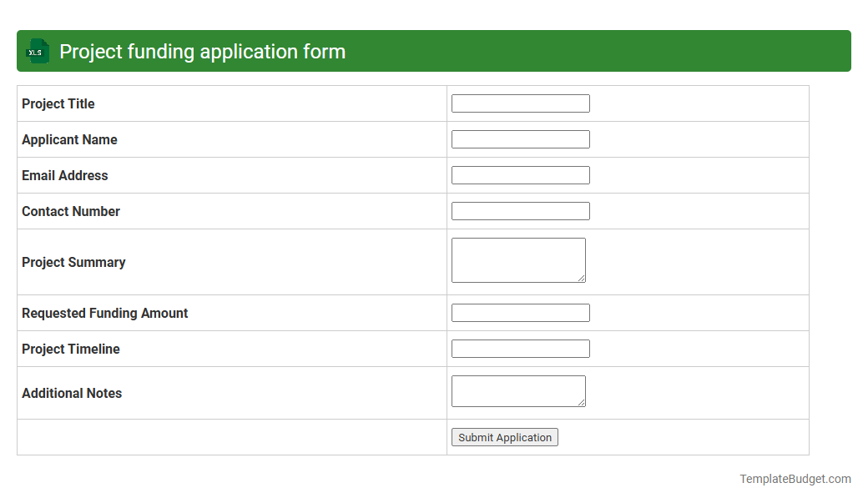The width and height of the screenshot is (868, 503).
Task: Click the Additional Notes label
Action: (72, 392)
